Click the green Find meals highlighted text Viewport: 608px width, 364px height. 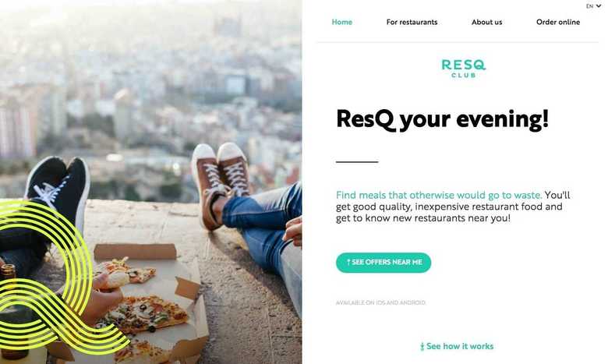point(439,195)
